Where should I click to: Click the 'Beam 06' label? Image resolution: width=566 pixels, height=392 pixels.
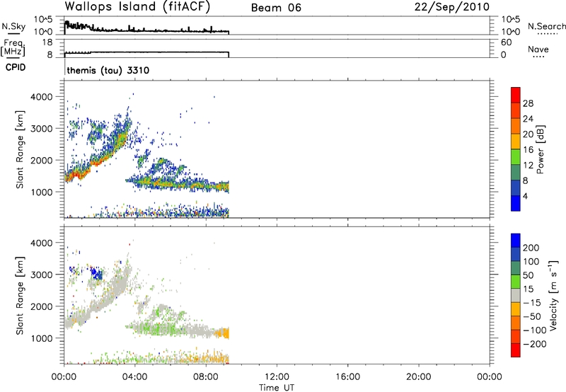pyautogui.click(x=276, y=8)
